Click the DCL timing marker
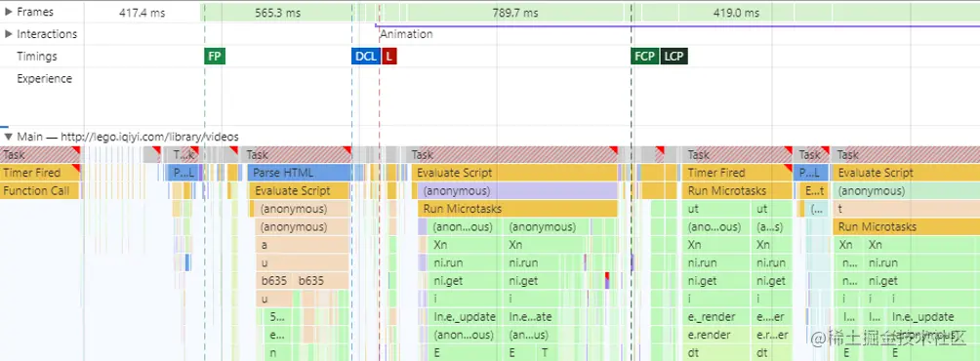The width and height of the screenshot is (980, 361). pyautogui.click(x=366, y=57)
